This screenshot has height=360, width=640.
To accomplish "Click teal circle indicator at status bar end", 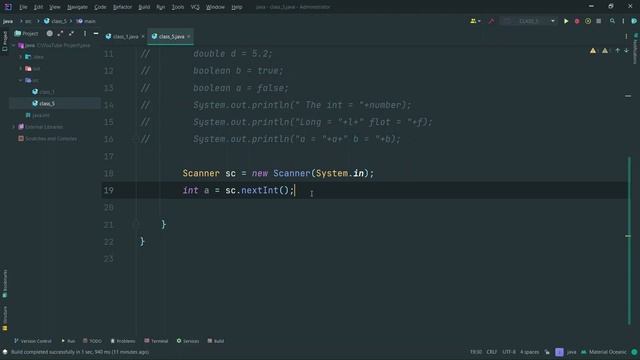I will 634,352.
